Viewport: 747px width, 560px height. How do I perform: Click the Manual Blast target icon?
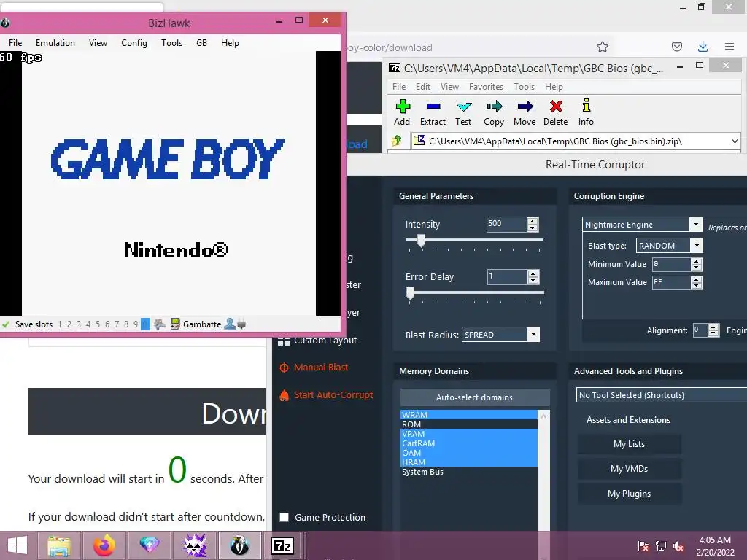[x=284, y=367]
